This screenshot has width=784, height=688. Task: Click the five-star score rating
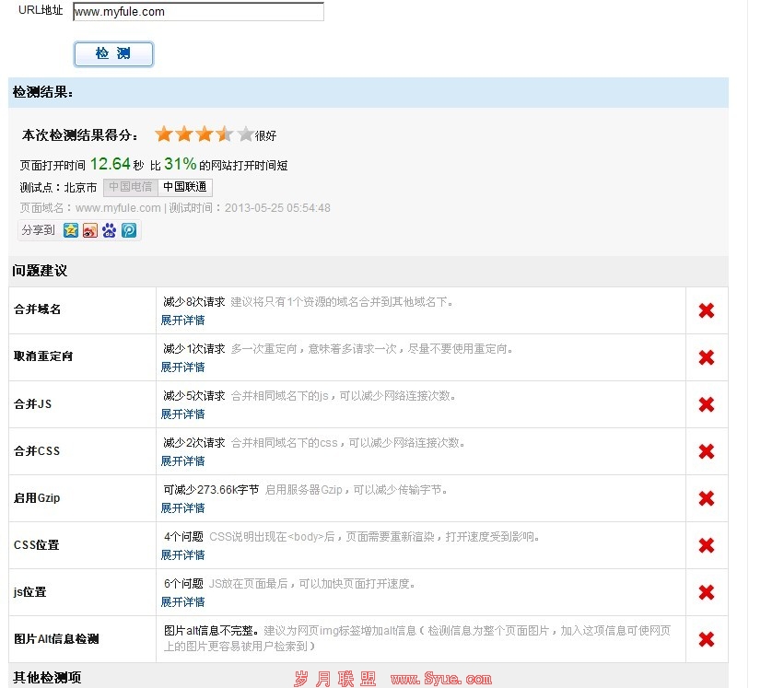point(204,134)
